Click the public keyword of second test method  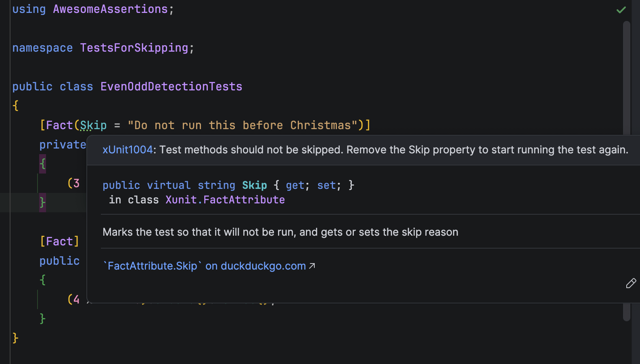coord(59,261)
